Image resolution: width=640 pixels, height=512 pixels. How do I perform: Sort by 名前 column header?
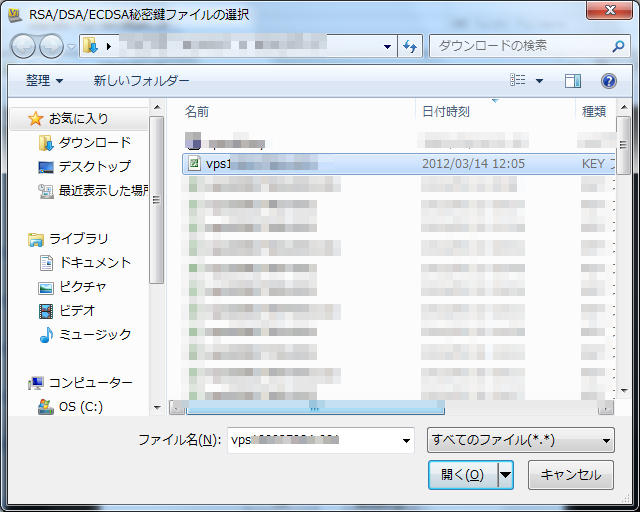[x=197, y=111]
